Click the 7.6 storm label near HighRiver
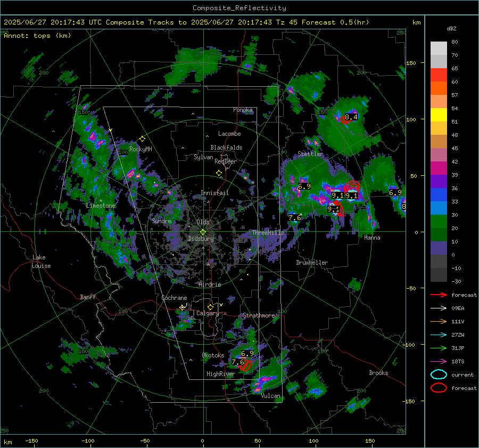This screenshot has height=448, width=479. tap(238, 362)
